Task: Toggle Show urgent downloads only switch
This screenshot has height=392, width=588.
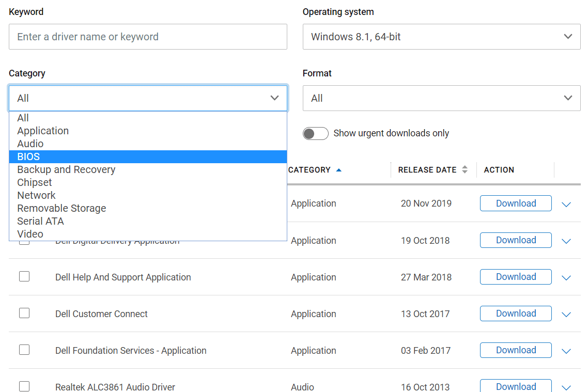Action: 315,133
